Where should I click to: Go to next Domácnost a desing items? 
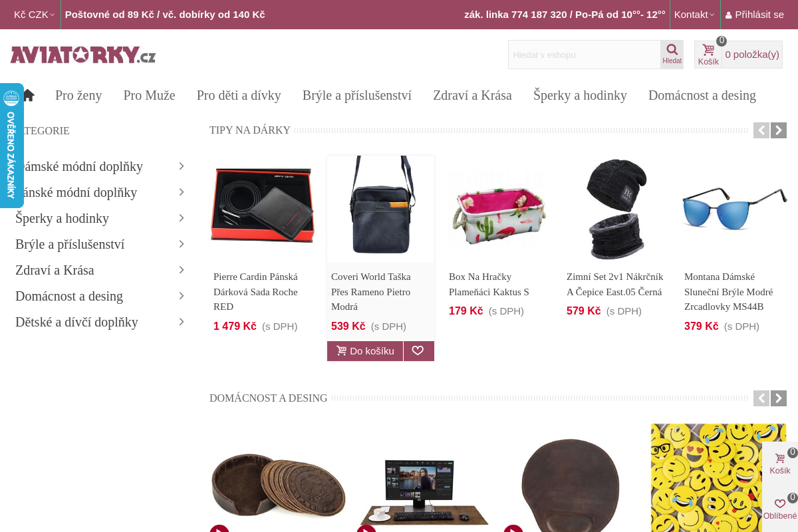point(779,398)
